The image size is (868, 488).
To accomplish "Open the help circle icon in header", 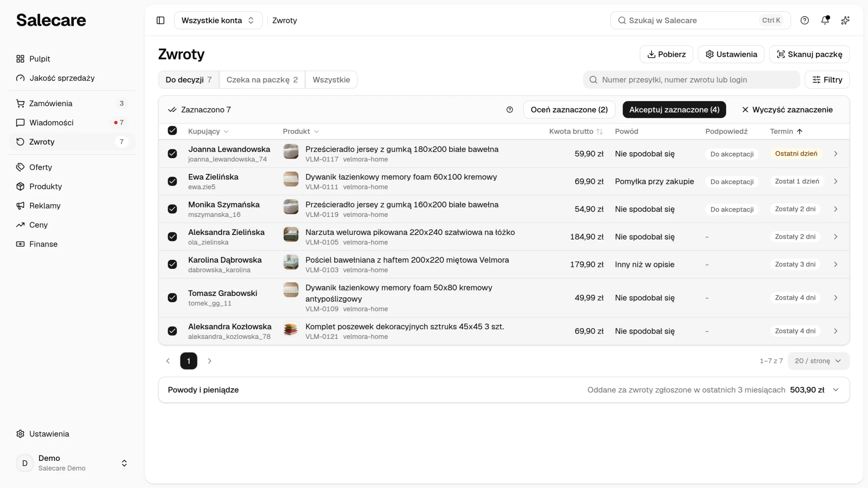I will [805, 20].
